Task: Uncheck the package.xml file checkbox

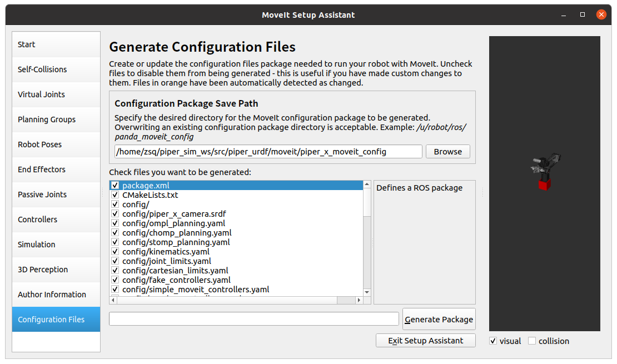Action: point(115,186)
